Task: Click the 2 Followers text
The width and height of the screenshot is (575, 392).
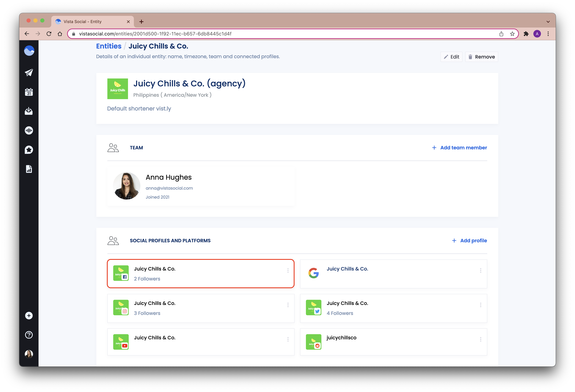Action: pyautogui.click(x=147, y=279)
